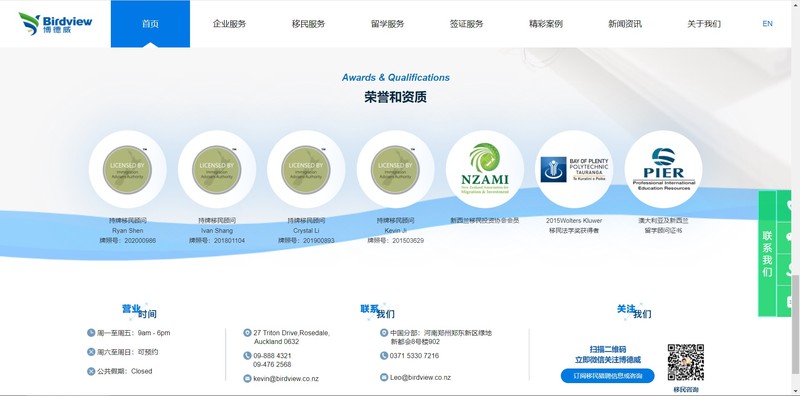Click the phone number 09-476 2568
This screenshot has width=800, height=396.
272,364
